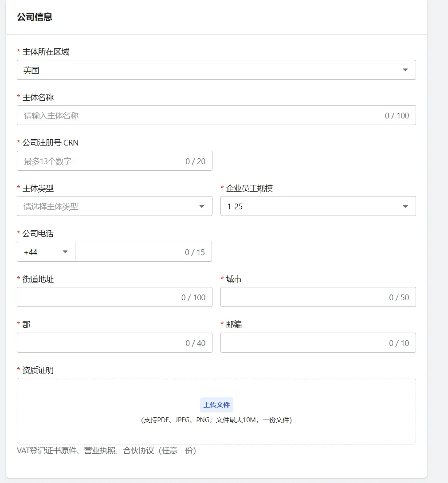Click the caret icon in 主体类型 selector
The image size is (448, 483).
[202, 207]
